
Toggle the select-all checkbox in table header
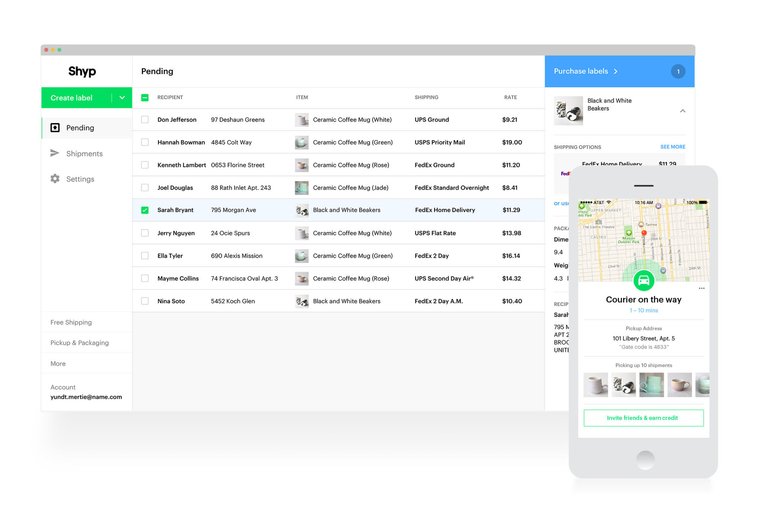[x=145, y=98]
